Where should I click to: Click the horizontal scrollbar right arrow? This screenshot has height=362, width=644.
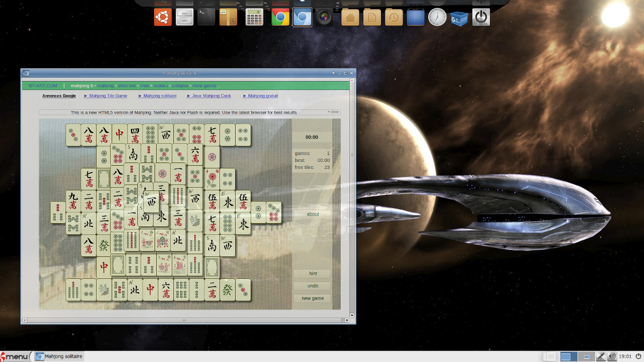(347, 320)
